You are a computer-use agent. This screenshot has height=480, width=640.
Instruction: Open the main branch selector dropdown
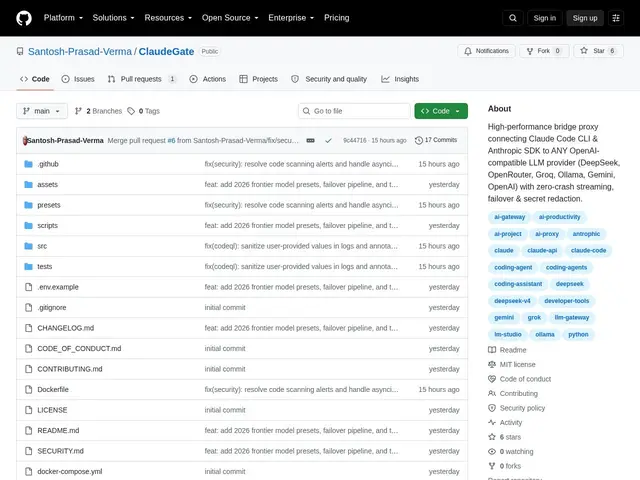(42, 111)
